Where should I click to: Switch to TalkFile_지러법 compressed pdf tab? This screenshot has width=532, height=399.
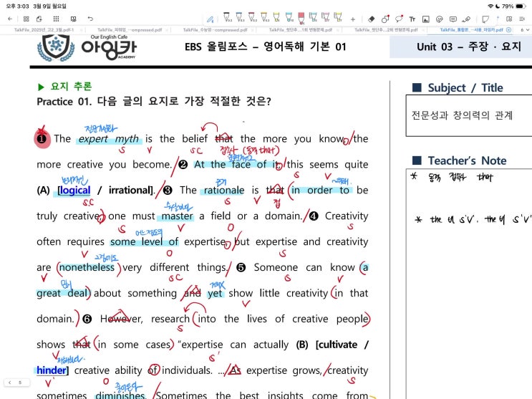pyautogui.click(x=132, y=31)
